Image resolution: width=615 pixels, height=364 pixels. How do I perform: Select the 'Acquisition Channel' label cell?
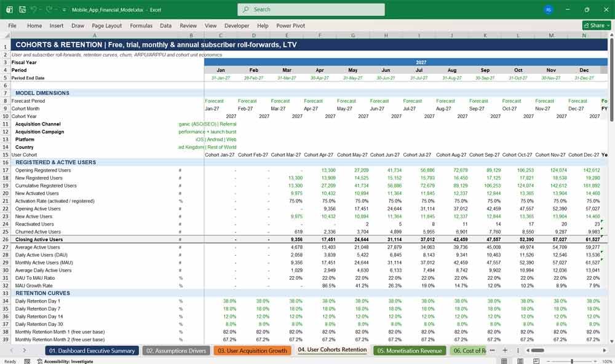[38, 124]
